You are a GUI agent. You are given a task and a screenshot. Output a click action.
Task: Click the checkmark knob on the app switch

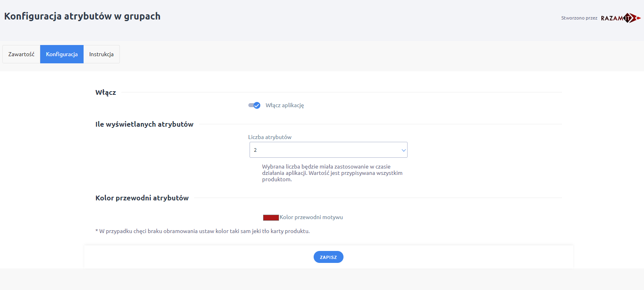257,105
